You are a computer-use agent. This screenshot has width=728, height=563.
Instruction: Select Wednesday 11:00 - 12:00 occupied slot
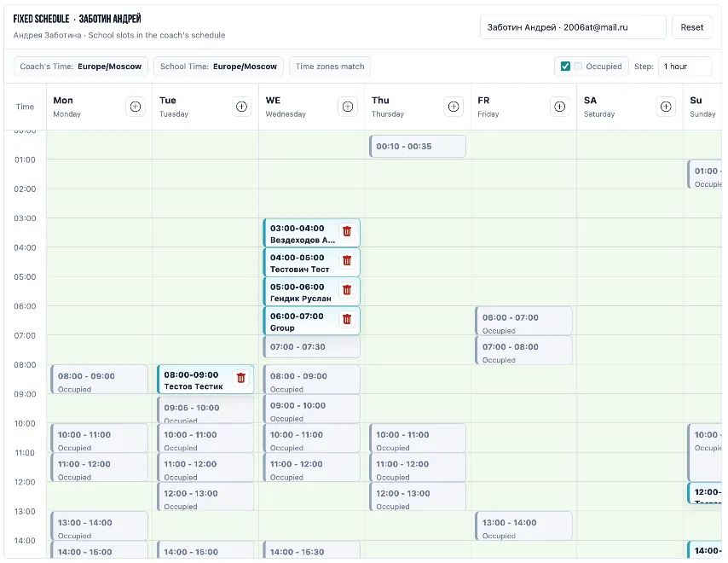coord(311,467)
